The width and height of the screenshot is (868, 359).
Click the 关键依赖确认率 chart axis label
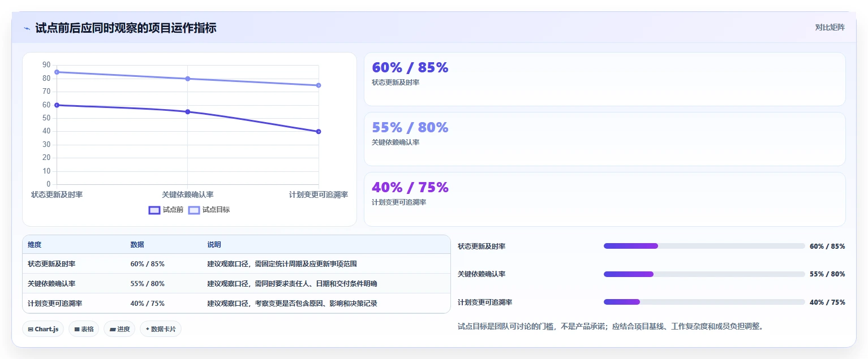pos(187,194)
